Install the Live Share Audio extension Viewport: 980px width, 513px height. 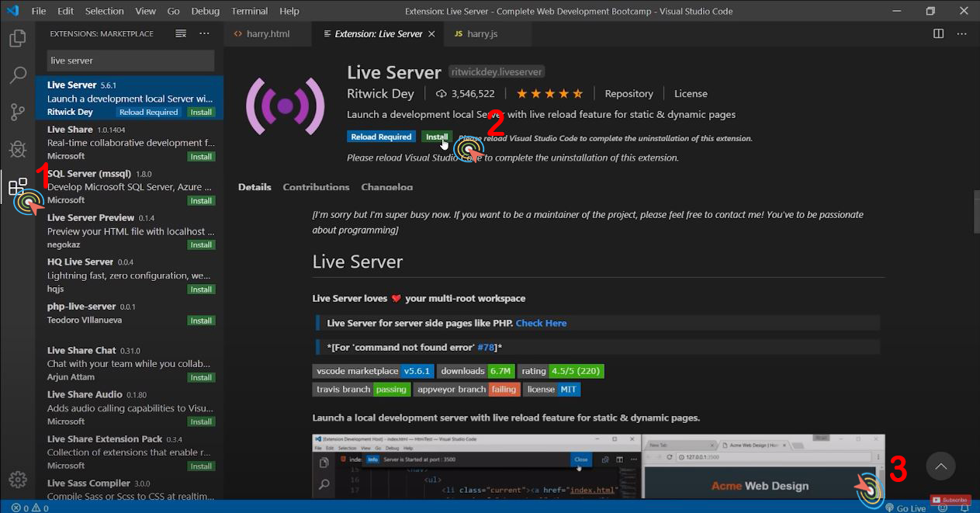[201, 422]
